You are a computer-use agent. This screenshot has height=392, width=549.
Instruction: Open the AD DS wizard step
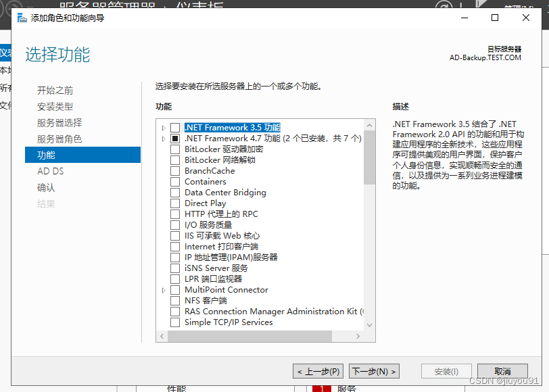coord(51,171)
